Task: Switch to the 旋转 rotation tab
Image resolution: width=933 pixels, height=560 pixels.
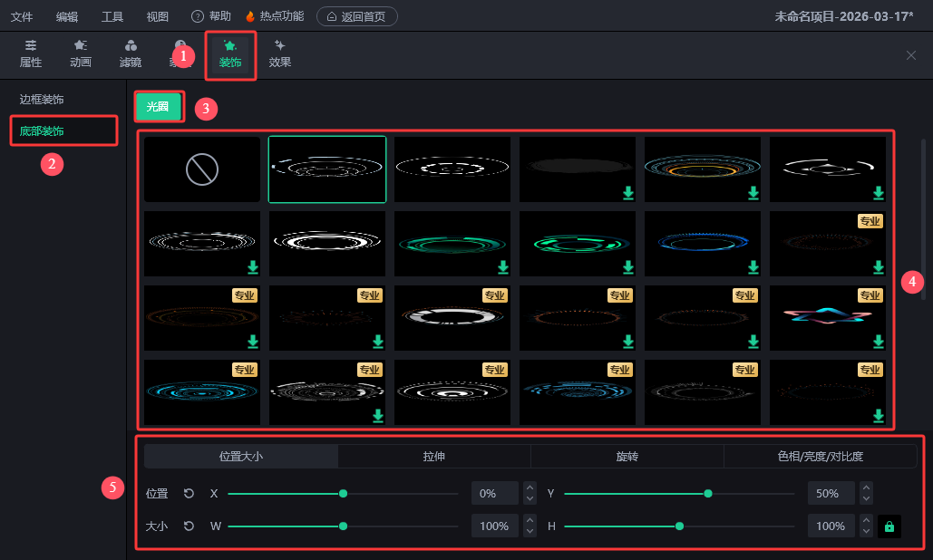Action: 627,457
